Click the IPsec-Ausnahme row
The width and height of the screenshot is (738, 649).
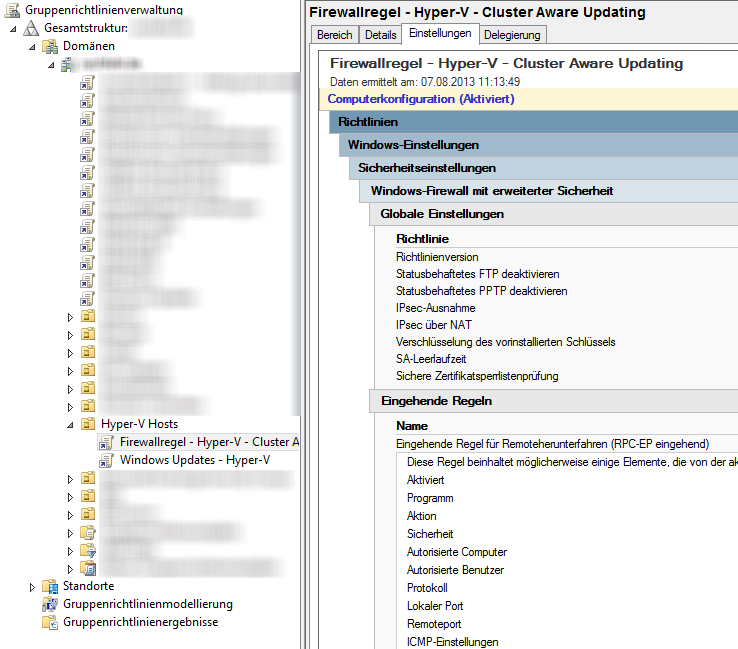[435, 308]
